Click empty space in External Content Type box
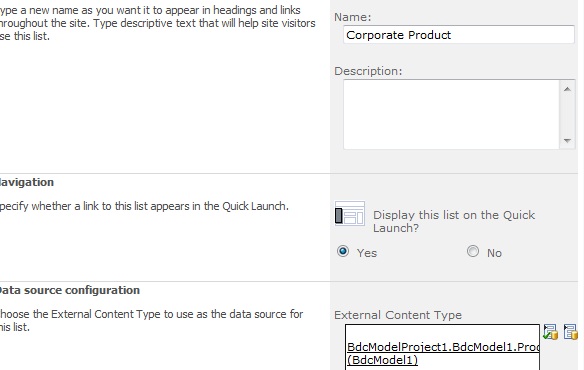This screenshot has width=584, height=370. [x=442, y=332]
